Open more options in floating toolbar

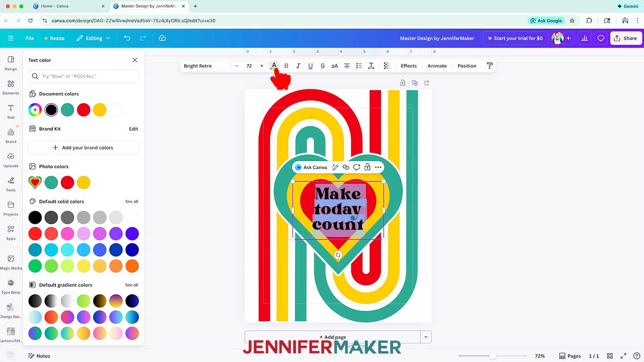coord(378,167)
